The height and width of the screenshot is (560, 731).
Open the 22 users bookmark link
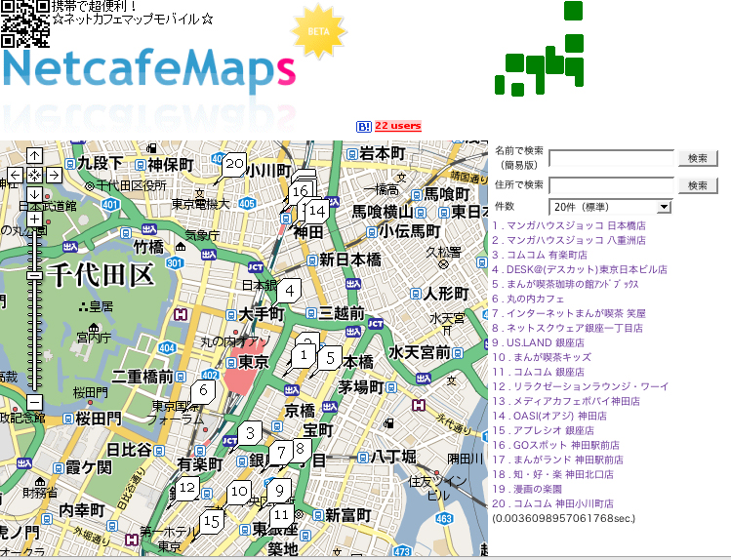click(397, 126)
